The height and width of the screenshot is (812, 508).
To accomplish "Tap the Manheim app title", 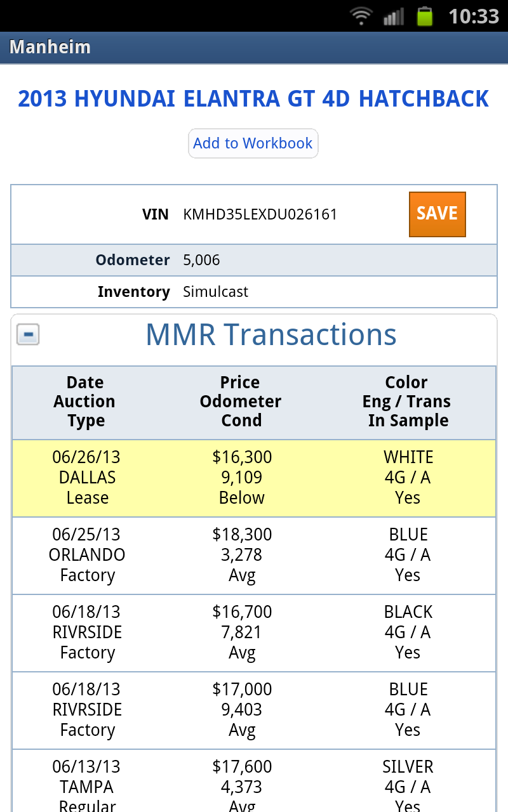I will [x=50, y=48].
